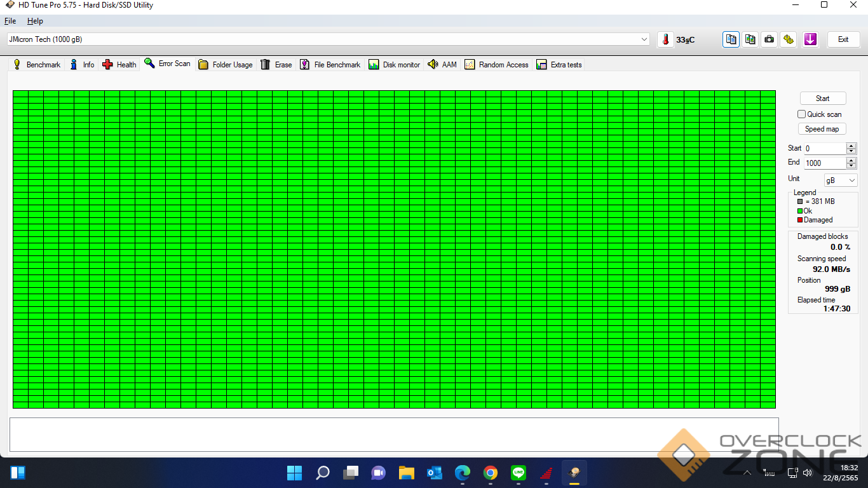Open the LINE app in the taskbar
The width and height of the screenshot is (868, 488).
tap(519, 473)
